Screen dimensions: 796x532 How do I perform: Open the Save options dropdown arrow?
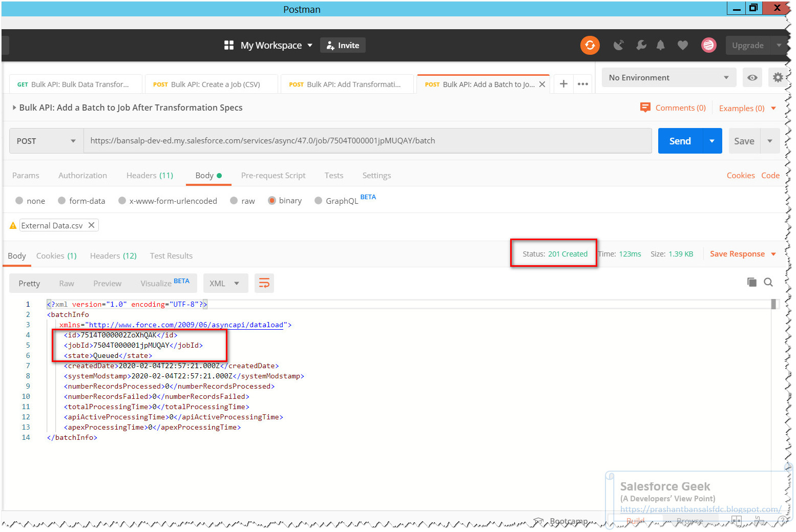coord(770,141)
